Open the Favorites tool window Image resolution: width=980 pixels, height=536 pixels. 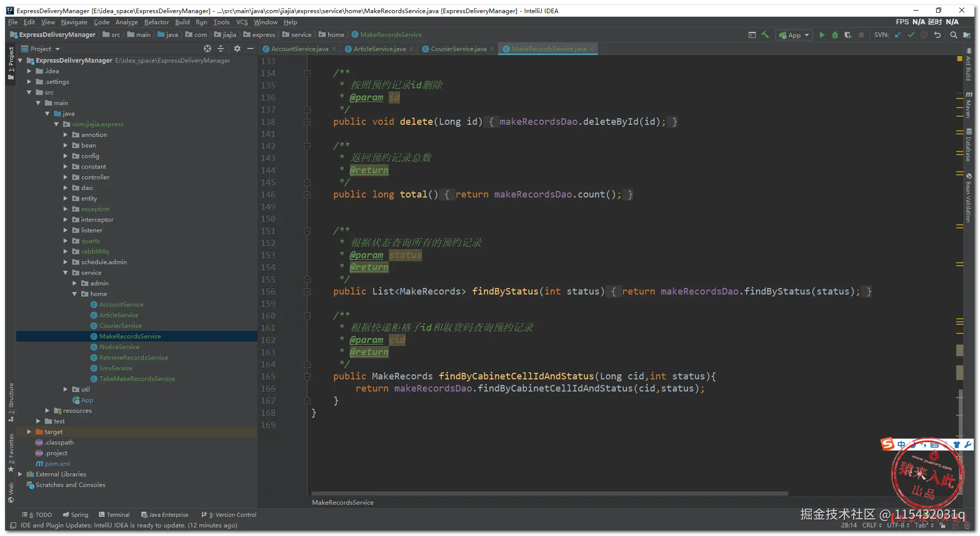coord(11,453)
